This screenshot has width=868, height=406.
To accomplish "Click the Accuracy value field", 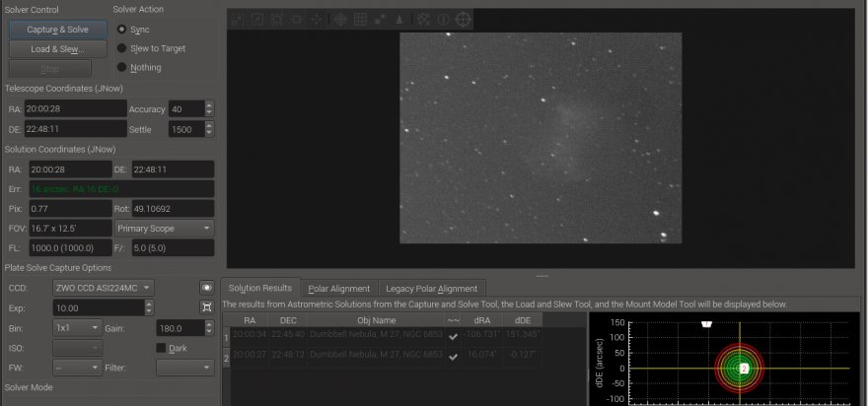I will pos(185,109).
